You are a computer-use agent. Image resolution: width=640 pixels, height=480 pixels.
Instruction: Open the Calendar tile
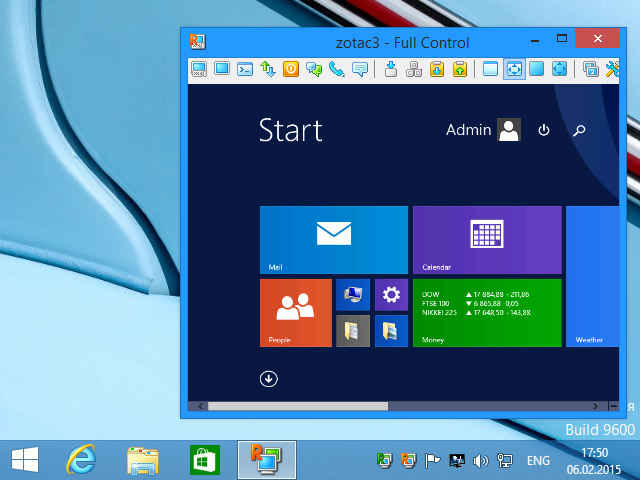tap(486, 239)
